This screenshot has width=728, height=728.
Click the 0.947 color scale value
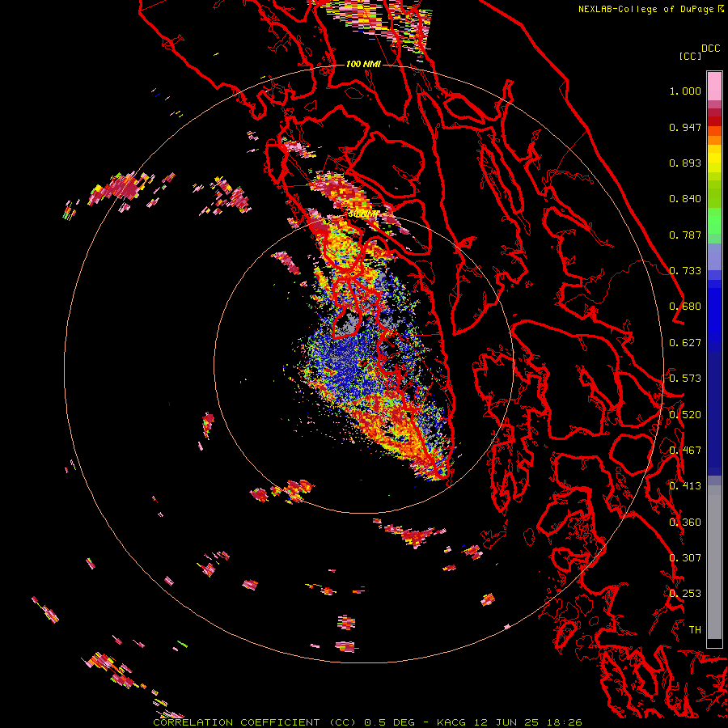(x=685, y=127)
